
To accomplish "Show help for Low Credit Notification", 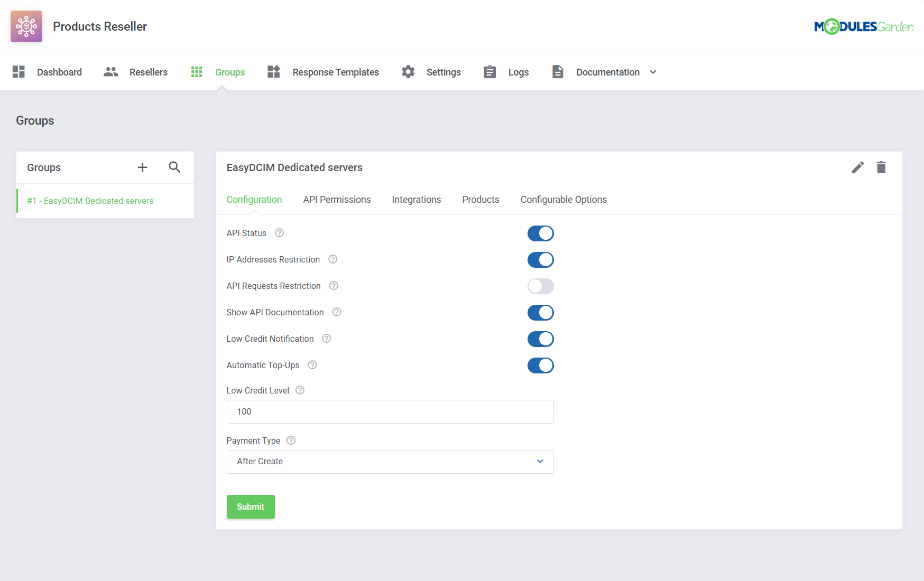I will tap(327, 339).
